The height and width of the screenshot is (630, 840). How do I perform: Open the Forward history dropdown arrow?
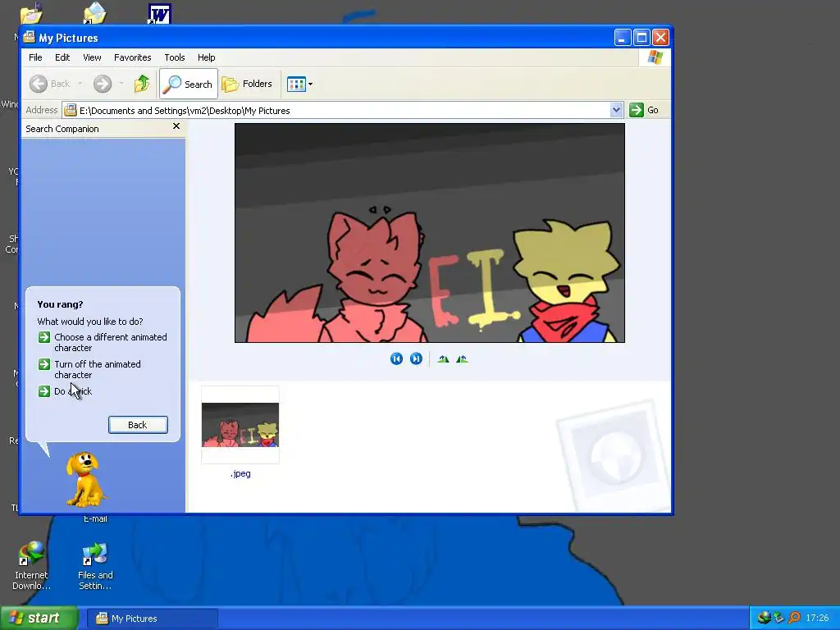click(x=121, y=84)
